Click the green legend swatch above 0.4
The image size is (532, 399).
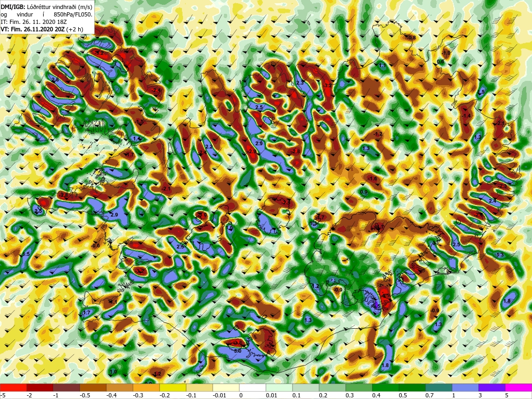click(x=386, y=388)
